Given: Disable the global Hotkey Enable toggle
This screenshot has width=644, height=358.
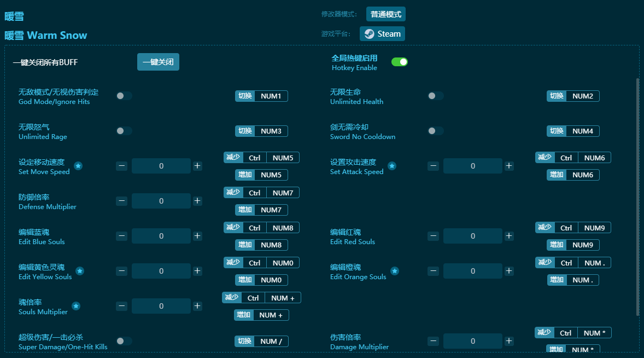Looking at the screenshot, I should [x=400, y=62].
